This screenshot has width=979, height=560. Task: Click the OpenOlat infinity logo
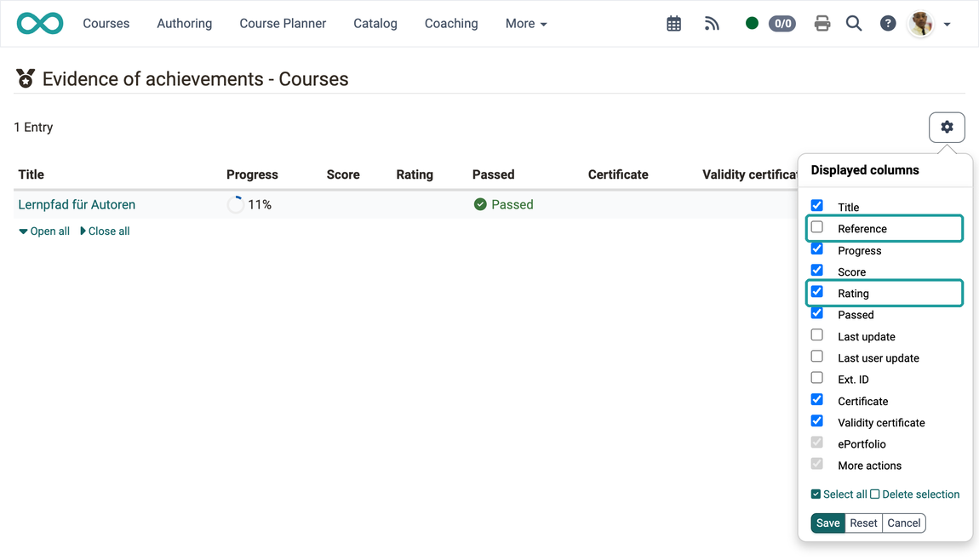[x=40, y=24]
